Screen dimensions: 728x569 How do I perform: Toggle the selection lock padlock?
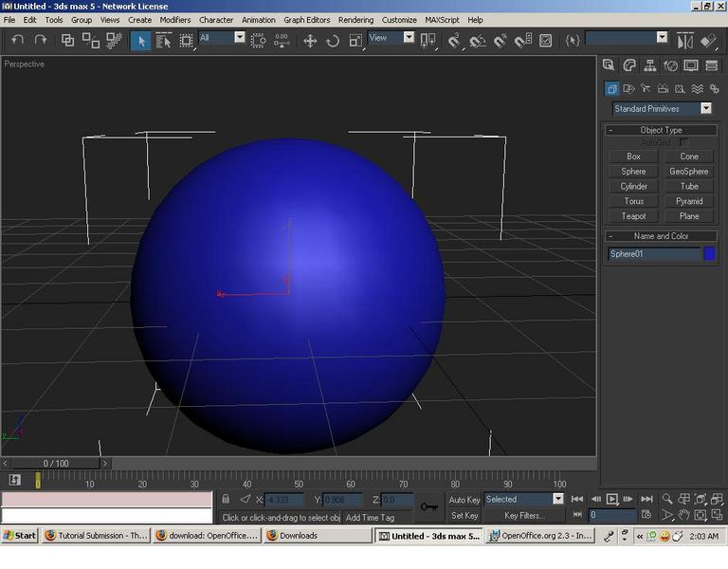(226, 499)
